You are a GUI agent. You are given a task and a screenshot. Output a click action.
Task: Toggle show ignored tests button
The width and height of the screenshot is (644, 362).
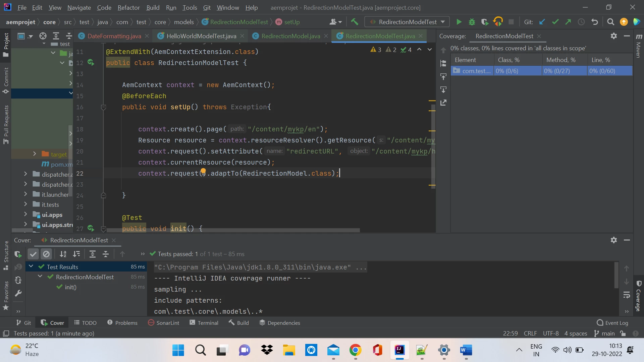pyautogui.click(x=46, y=254)
